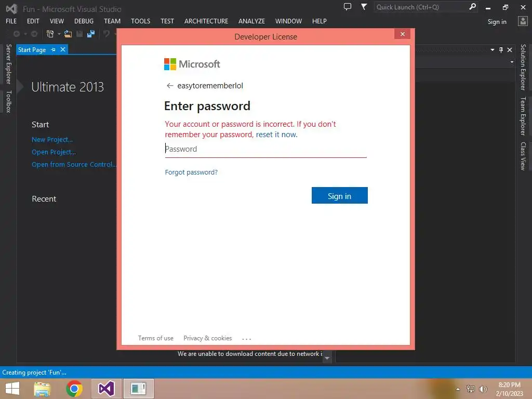Close the Start Page tab
This screenshot has width=532, height=399.
(63, 49)
